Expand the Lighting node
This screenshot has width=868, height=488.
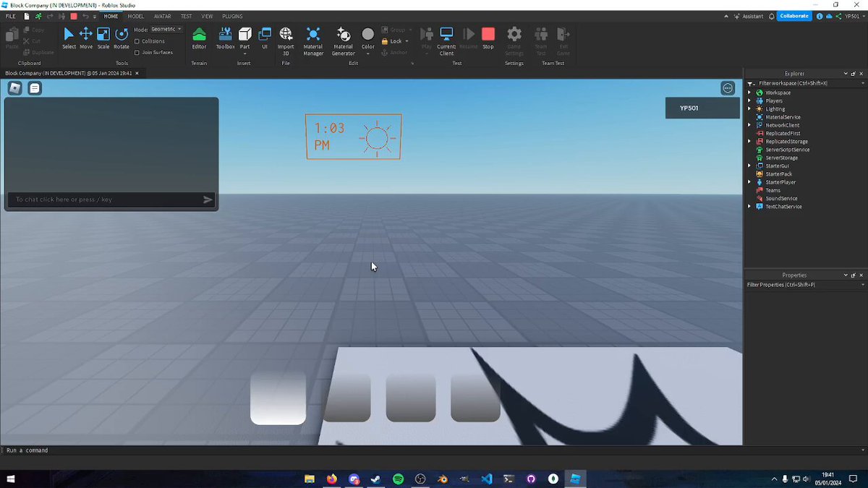[749, 109]
